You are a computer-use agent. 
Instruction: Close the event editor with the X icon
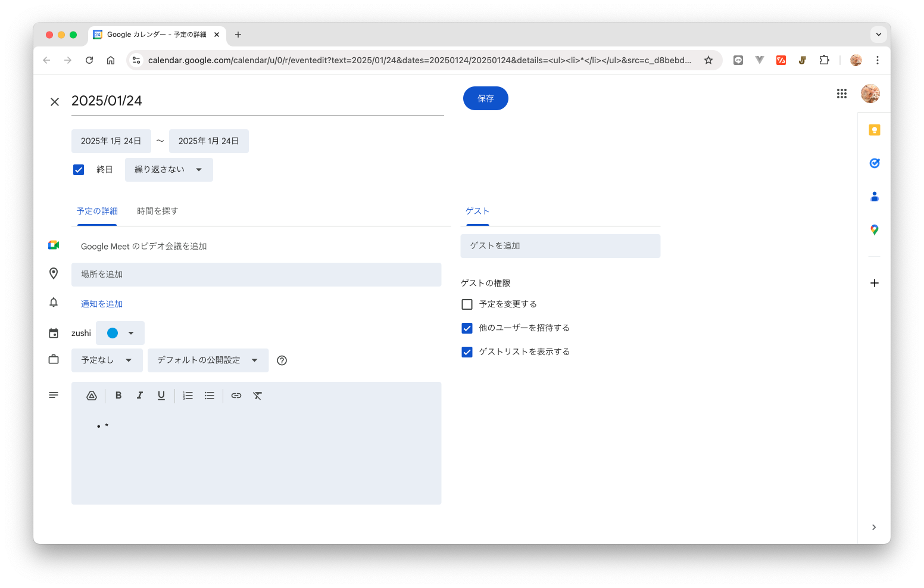coord(55,102)
